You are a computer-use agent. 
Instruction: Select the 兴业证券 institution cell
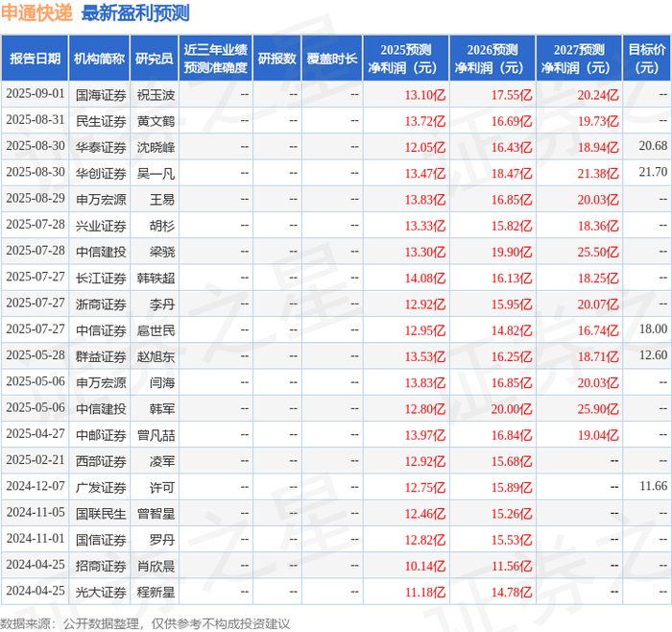point(101,226)
